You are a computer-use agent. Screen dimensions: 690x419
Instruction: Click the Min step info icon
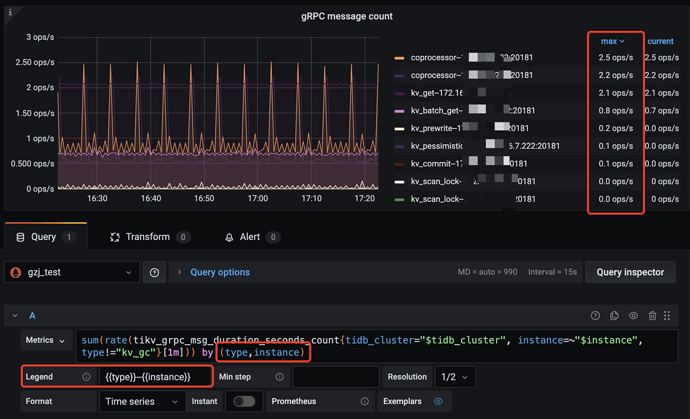pyautogui.click(x=279, y=377)
